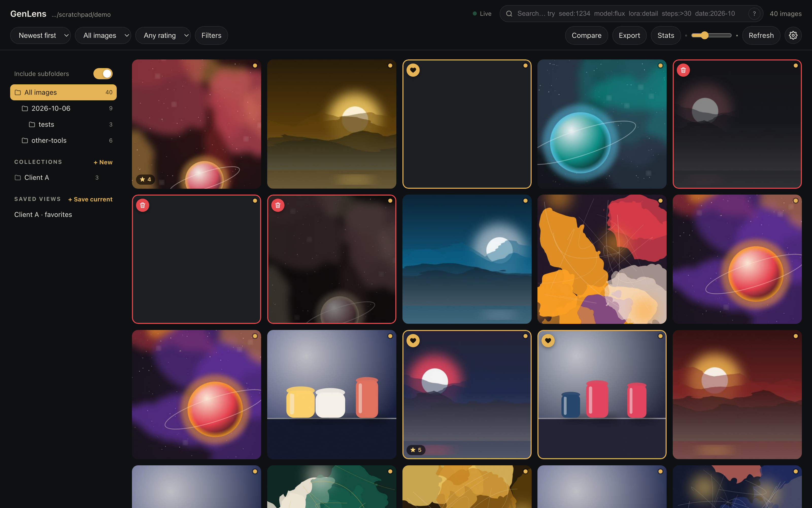Click the Filters button
The image size is (812, 508).
click(211, 35)
